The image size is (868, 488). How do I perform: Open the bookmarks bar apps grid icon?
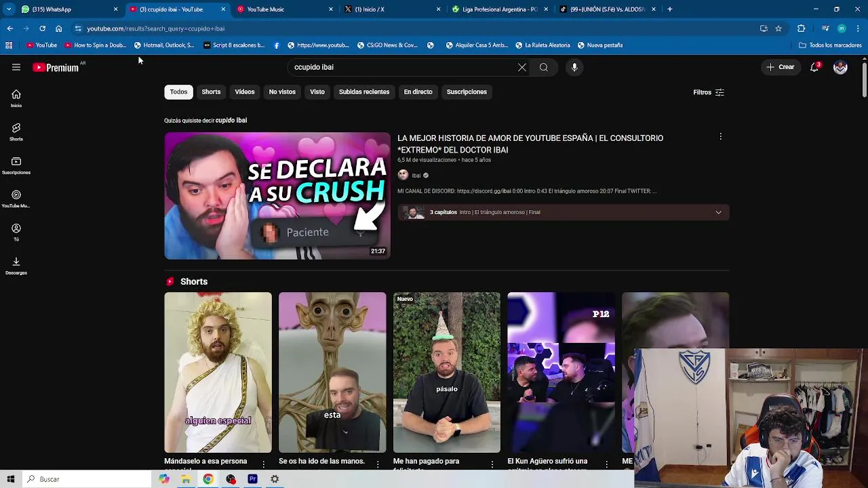[9, 45]
